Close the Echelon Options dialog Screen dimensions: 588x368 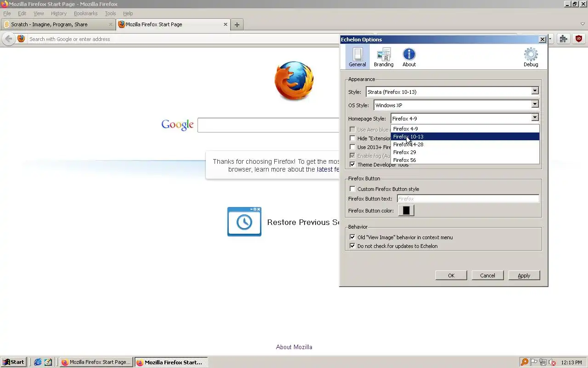542,40
